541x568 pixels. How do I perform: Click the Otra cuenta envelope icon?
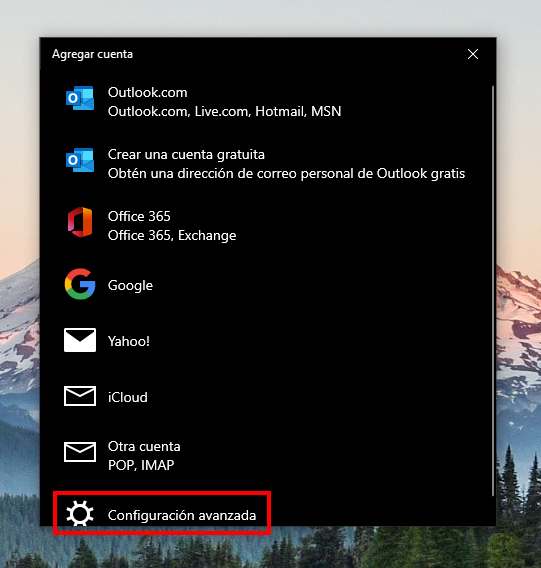pos(80,452)
